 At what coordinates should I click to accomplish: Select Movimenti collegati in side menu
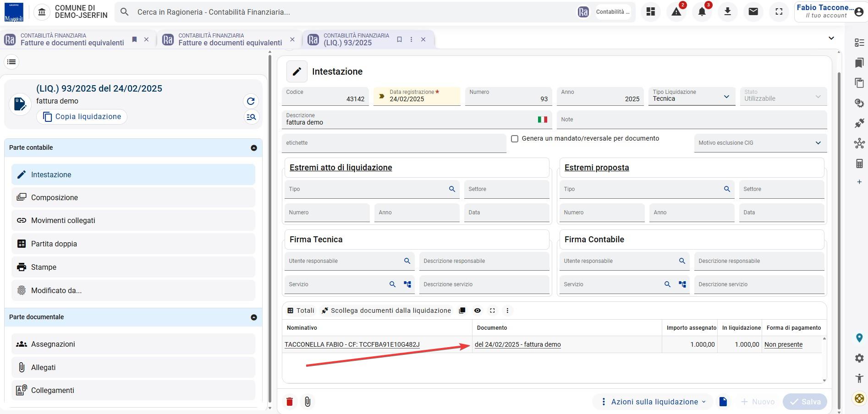click(x=133, y=220)
